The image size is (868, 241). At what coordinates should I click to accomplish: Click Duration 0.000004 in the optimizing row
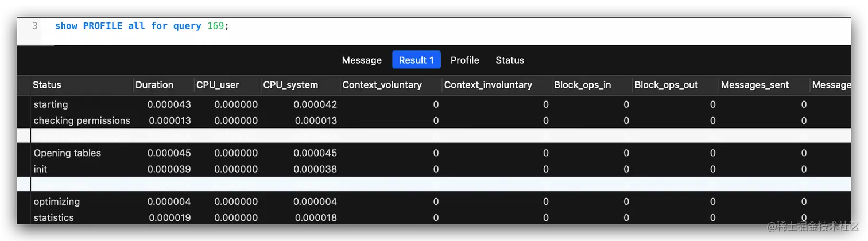click(169, 201)
